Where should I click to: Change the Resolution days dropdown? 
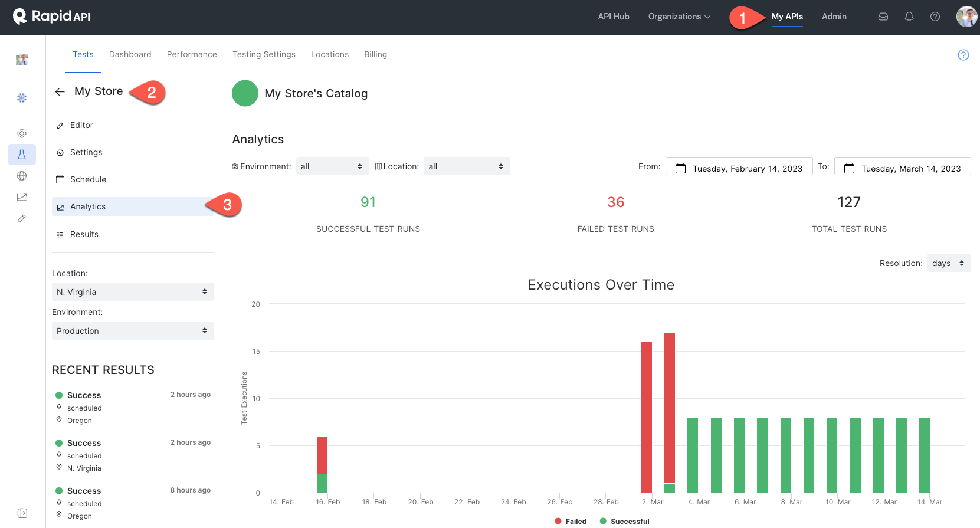coord(949,263)
